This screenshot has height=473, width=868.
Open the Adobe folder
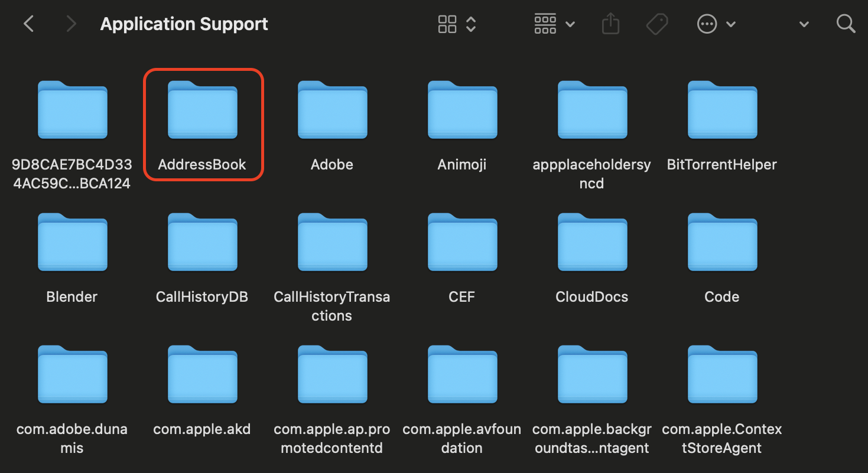pyautogui.click(x=331, y=110)
